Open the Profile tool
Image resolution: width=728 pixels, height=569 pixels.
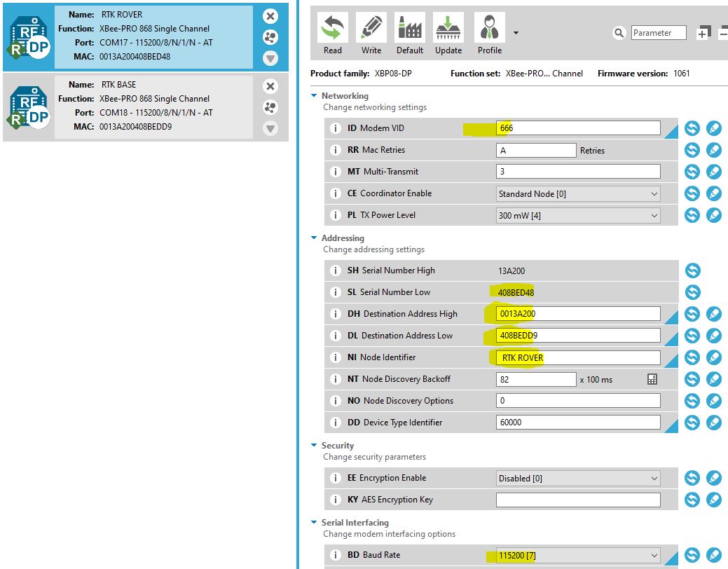(x=489, y=34)
